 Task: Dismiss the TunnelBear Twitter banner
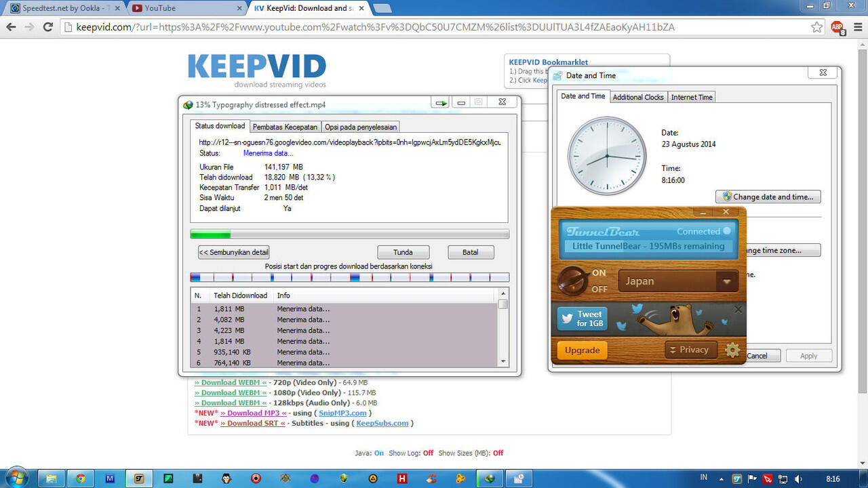pyautogui.click(x=738, y=310)
